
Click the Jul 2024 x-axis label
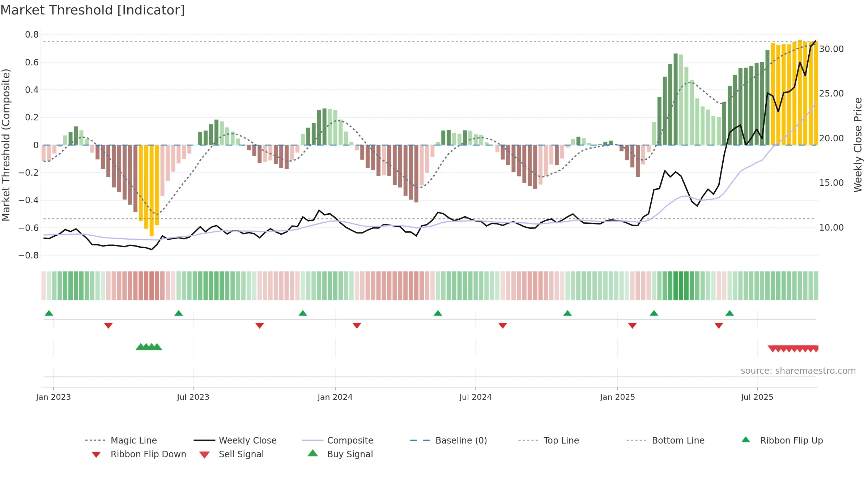[476, 397]
